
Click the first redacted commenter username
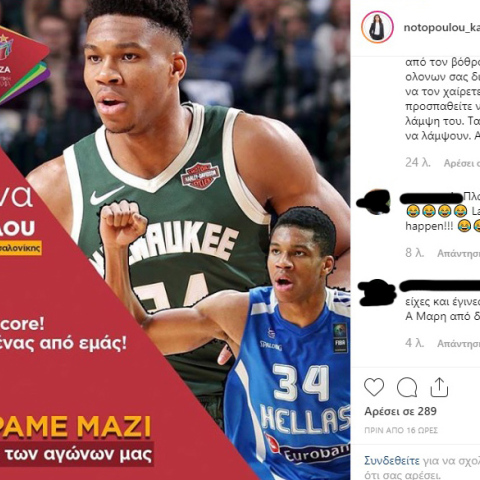tap(431, 198)
